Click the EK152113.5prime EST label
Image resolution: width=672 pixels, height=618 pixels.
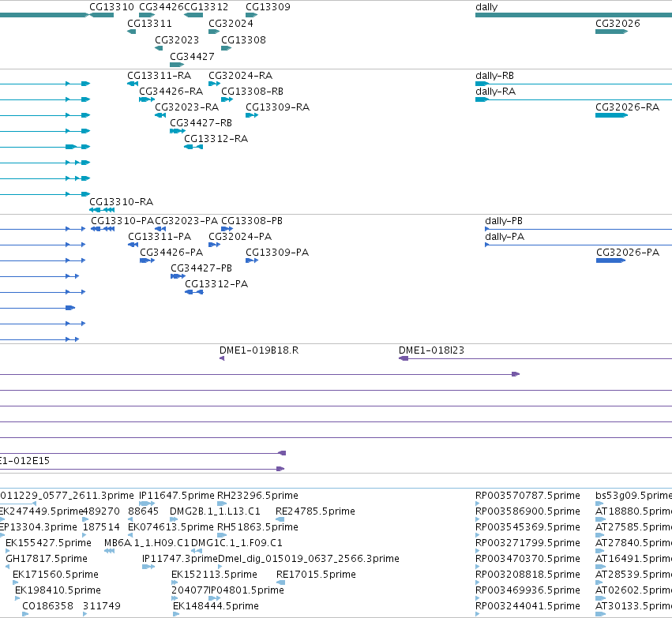214,575
